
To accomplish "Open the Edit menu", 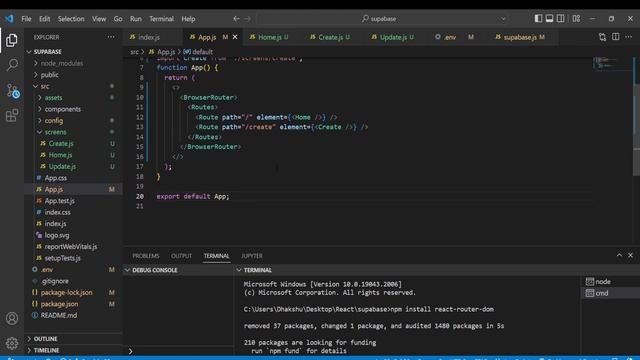I will click(x=44, y=19).
